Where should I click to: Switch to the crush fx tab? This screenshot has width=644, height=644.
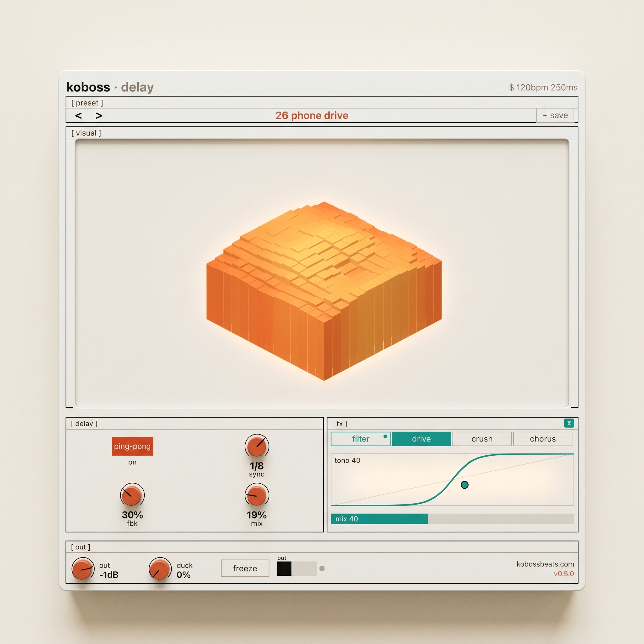pos(482,439)
